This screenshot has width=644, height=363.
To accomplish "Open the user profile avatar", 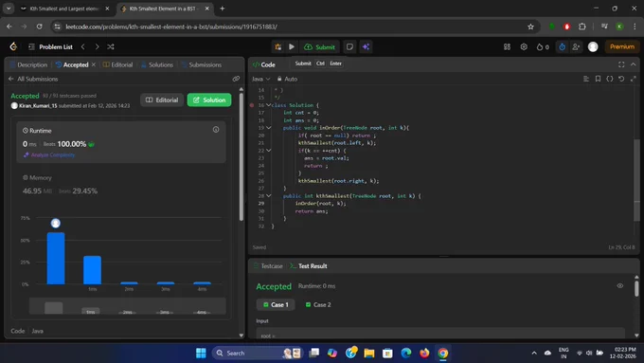I will point(593,46).
